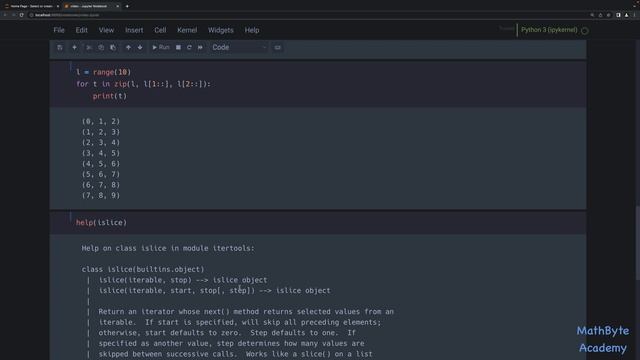The height and width of the screenshot is (360, 640).
Task: Restart kernel and run all cells icon
Action: click(200, 47)
